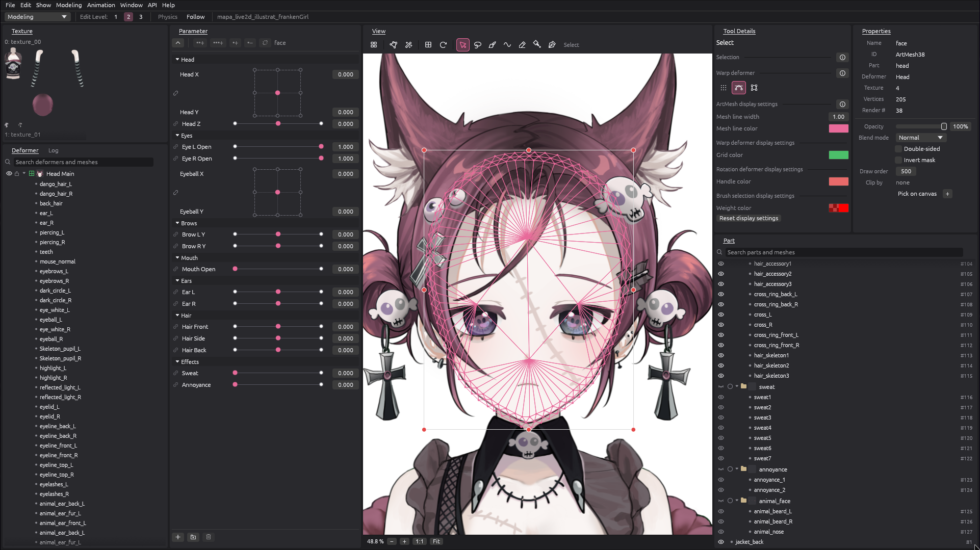Screen dimensions: 980x550
Task: Click the add two keys button
Action: pos(200,43)
